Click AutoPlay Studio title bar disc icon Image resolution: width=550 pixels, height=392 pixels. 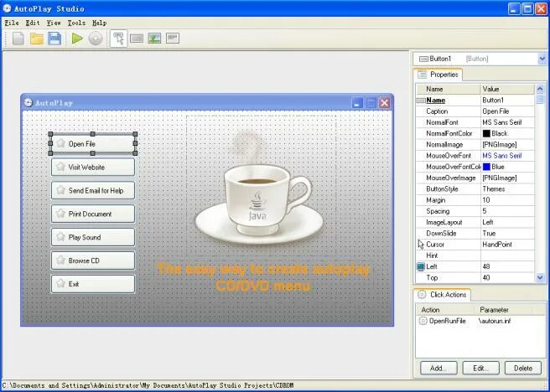click(7, 8)
